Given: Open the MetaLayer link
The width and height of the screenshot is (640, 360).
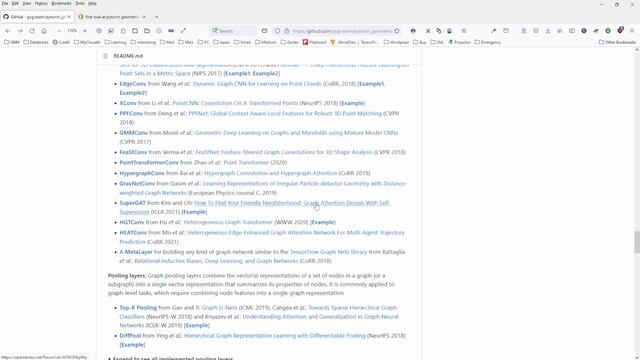Looking at the screenshot, I should pyautogui.click(x=138, y=252).
